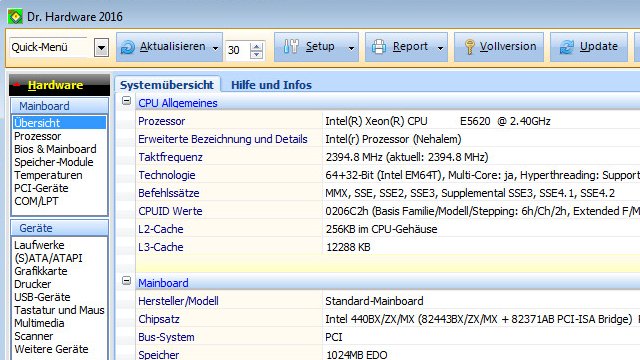The width and height of the screenshot is (640, 360).
Task: Click the Vollversion button
Action: click(499, 47)
